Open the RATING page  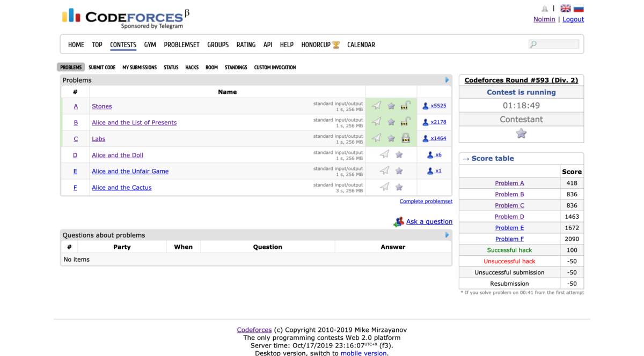pyautogui.click(x=246, y=45)
